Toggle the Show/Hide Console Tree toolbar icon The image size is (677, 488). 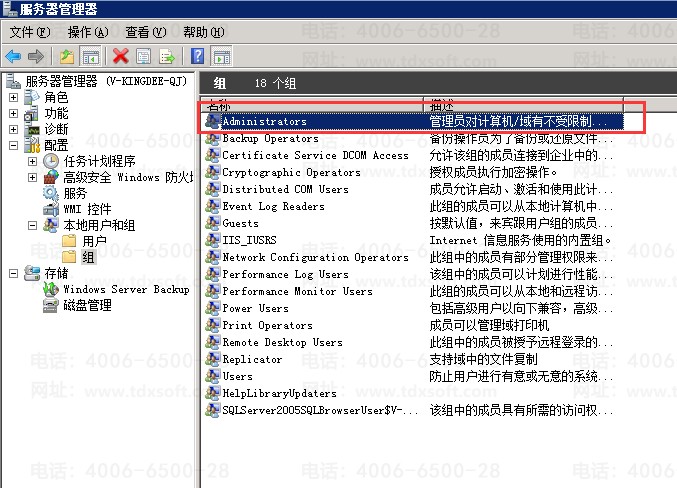91,56
